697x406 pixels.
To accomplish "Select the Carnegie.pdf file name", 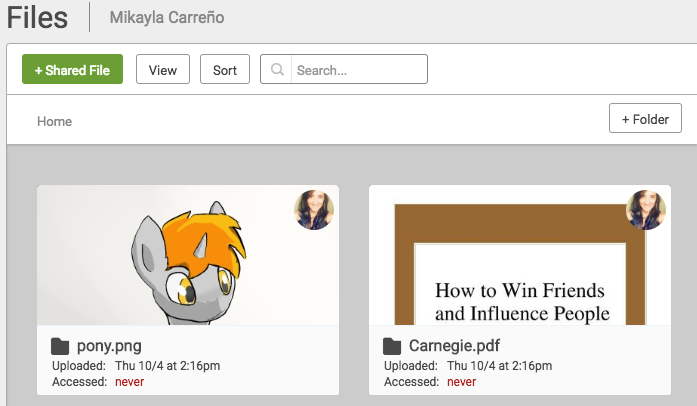I will point(454,346).
